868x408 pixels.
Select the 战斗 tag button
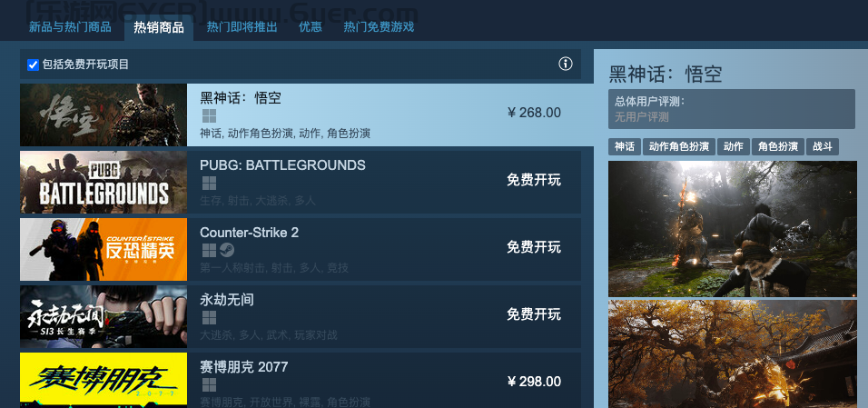pos(822,146)
